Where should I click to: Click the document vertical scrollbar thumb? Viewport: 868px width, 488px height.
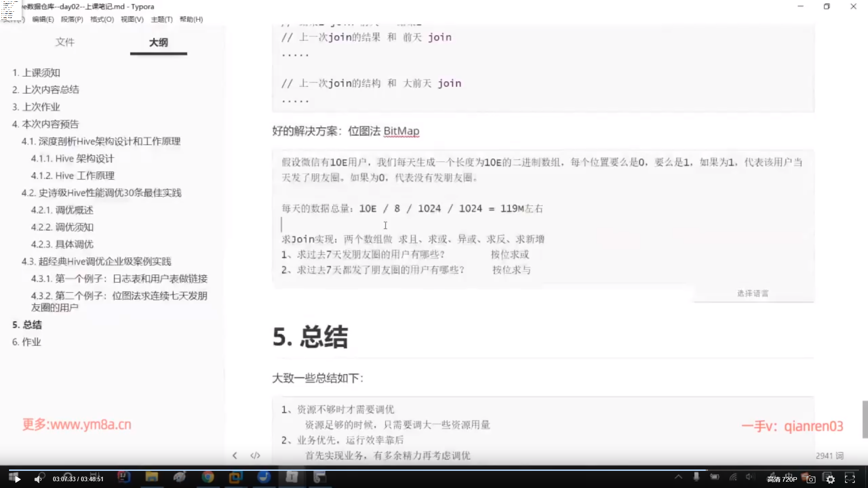[865, 419]
